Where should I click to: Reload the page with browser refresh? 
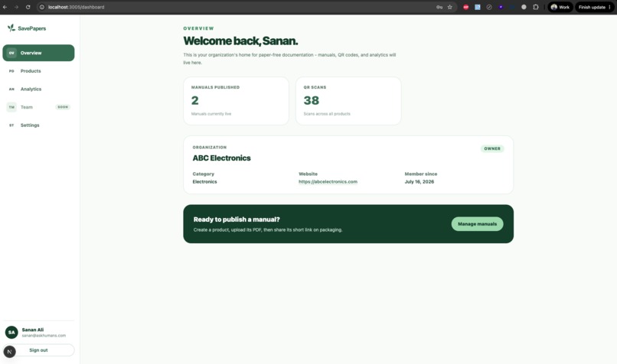(28, 7)
